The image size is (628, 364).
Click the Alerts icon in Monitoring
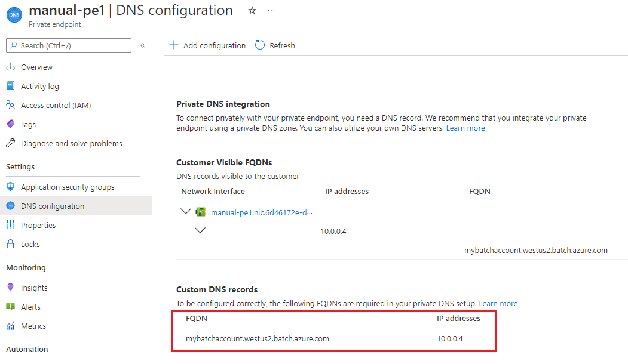pyautogui.click(x=10, y=307)
